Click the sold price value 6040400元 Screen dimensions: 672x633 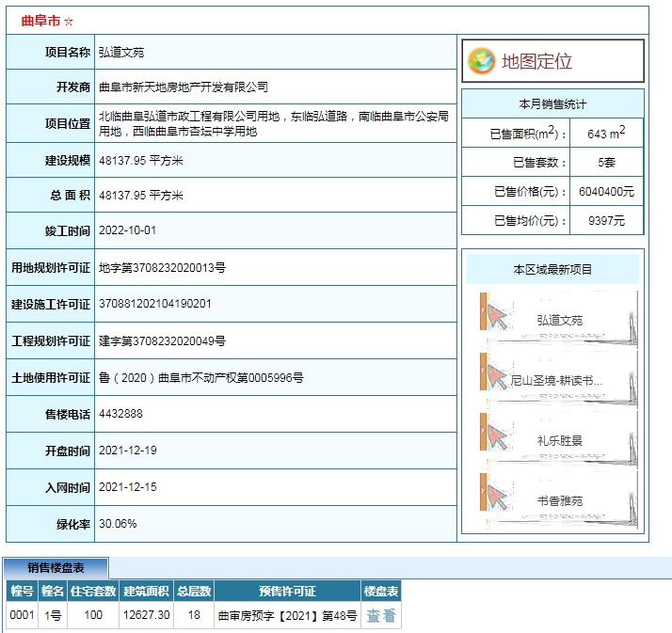(x=606, y=192)
